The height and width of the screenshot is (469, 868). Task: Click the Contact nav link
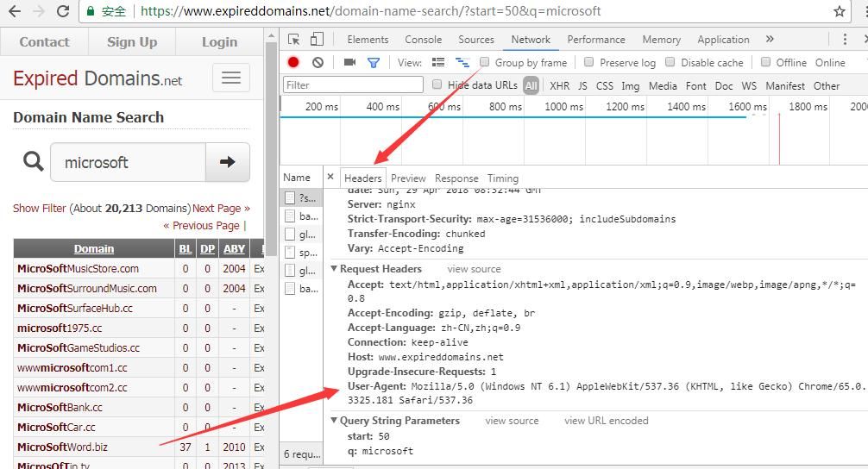coord(44,42)
